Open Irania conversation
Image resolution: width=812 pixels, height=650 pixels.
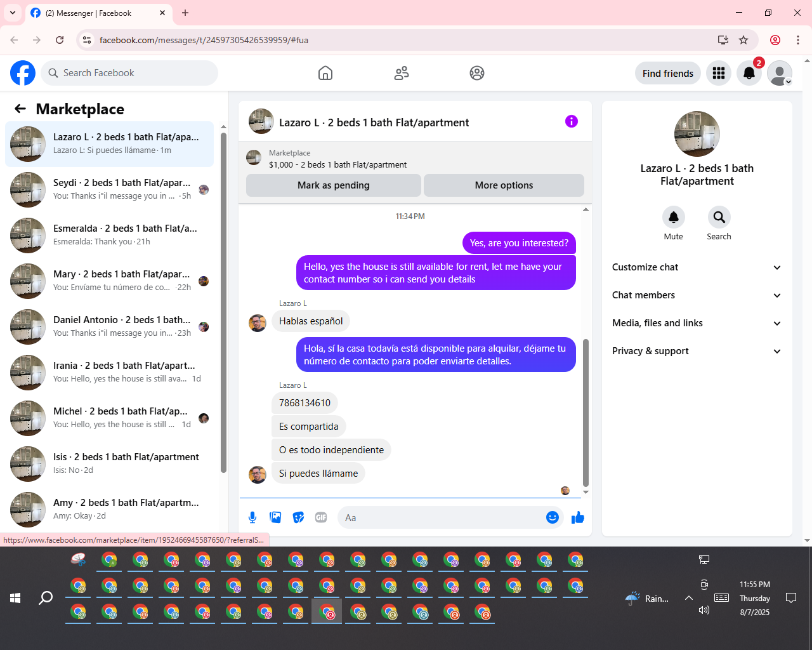tap(109, 373)
